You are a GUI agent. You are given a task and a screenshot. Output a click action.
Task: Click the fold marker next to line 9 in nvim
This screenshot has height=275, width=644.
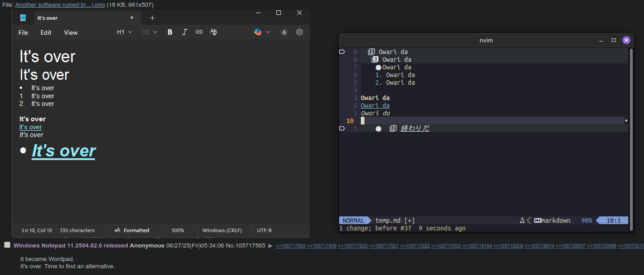(342, 52)
